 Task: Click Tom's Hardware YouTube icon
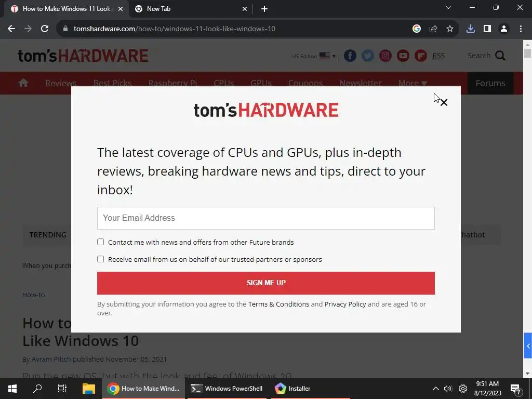(403, 56)
